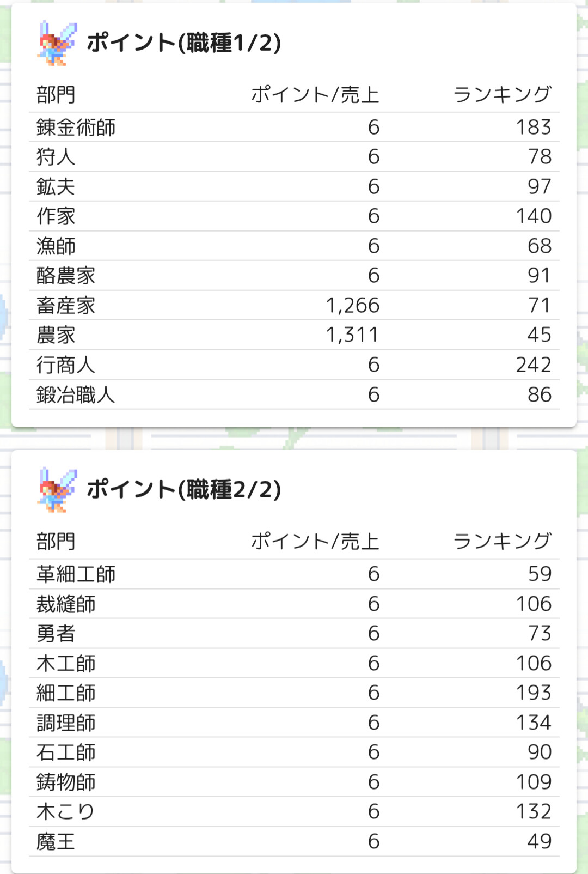
Task: Click the 木こり row label
Action: 65,812
